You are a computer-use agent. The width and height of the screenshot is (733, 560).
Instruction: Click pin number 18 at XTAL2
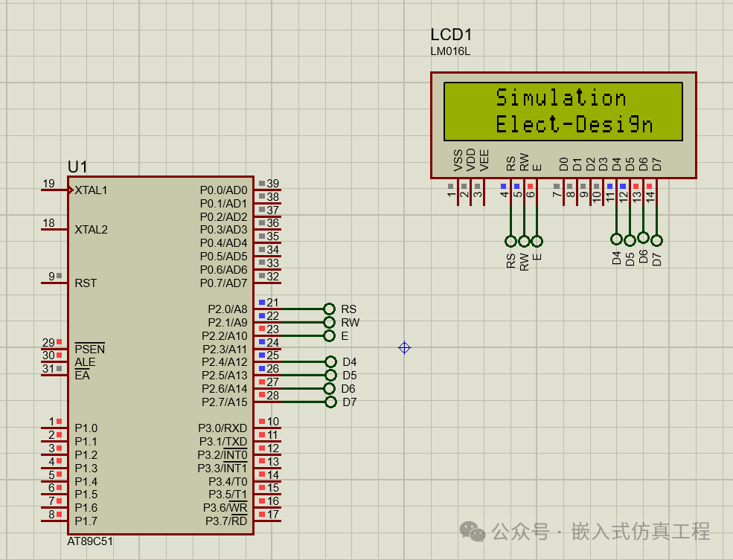click(48, 223)
